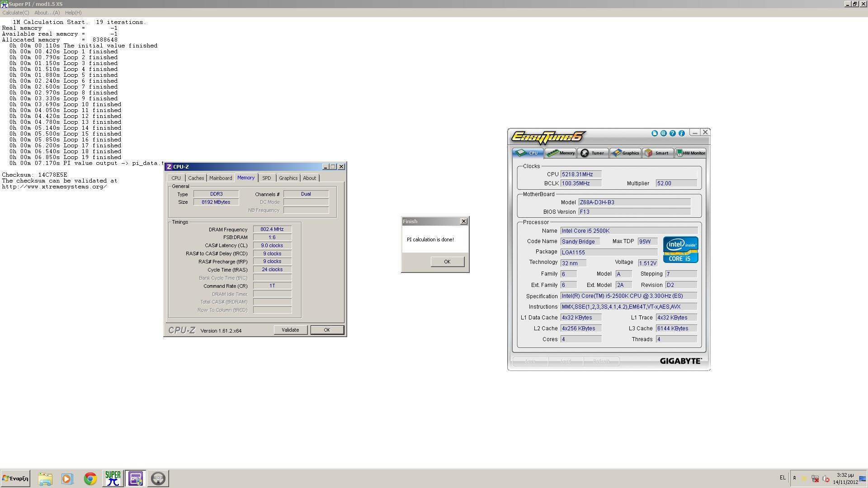The image size is (868, 488).
Task: Open the Graphics tab in CPU-Z
Action: coord(288,178)
